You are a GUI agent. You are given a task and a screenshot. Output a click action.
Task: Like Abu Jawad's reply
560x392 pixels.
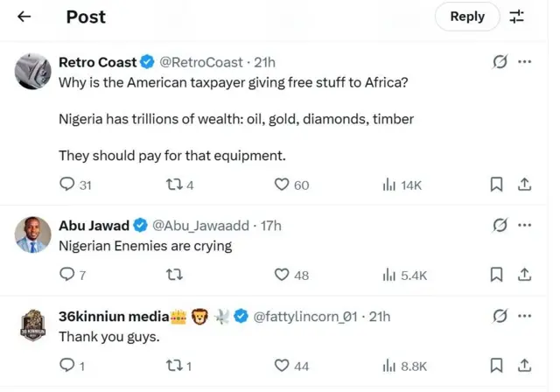click(x=282, y=275)
